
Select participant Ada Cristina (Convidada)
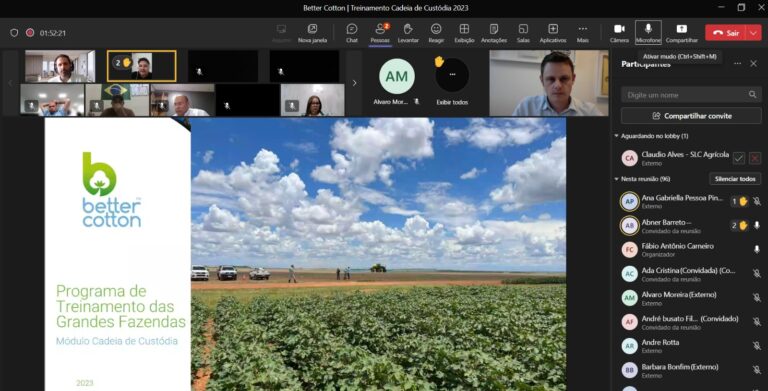[691, 274]
